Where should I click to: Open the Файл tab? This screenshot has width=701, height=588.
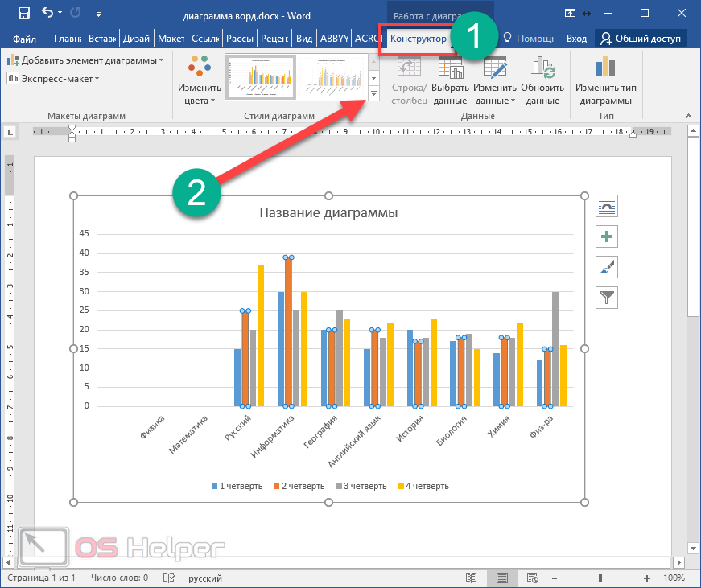click(24, 39)
